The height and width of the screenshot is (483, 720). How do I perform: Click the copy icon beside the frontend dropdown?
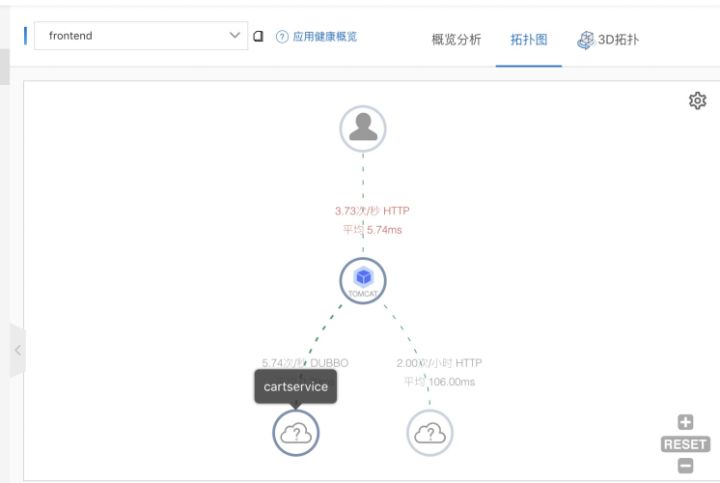[x=259, y=36]
